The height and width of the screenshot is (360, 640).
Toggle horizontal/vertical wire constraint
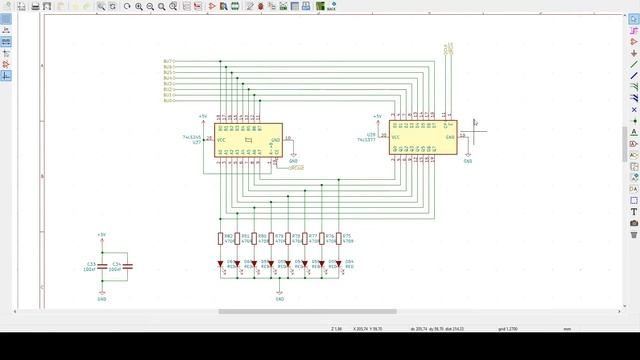click(6, 76)
